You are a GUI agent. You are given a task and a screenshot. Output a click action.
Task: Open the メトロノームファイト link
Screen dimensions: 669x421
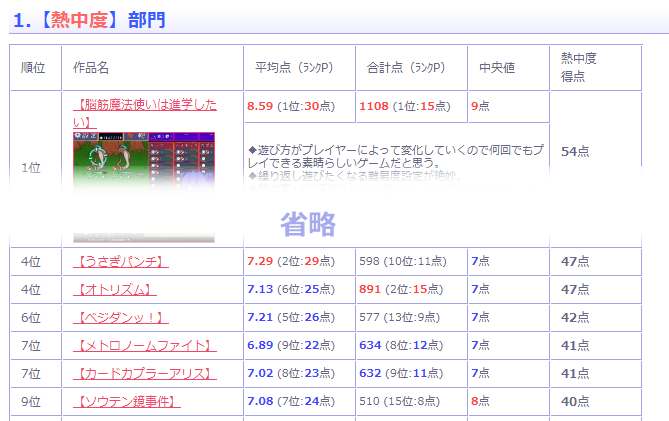pos(145,346)
